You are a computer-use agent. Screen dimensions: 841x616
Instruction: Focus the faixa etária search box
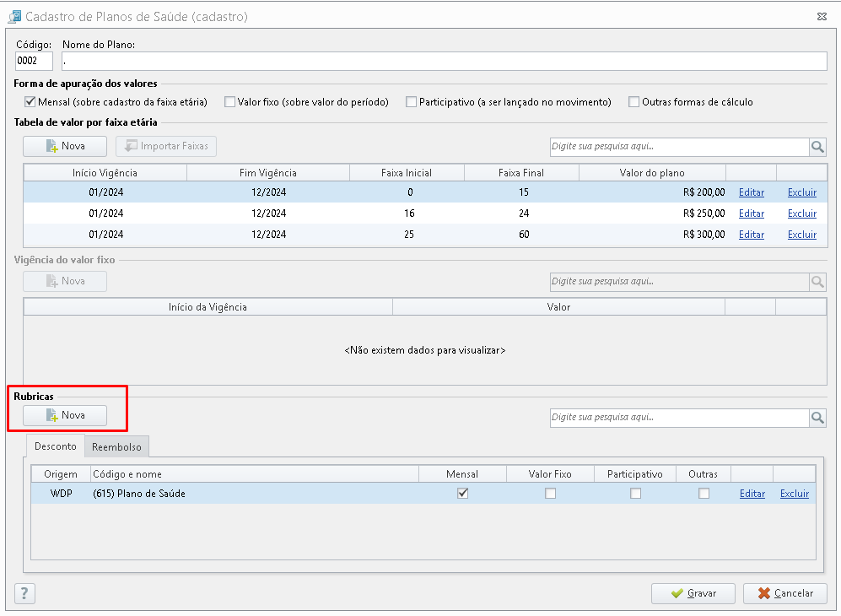[679, 147]
